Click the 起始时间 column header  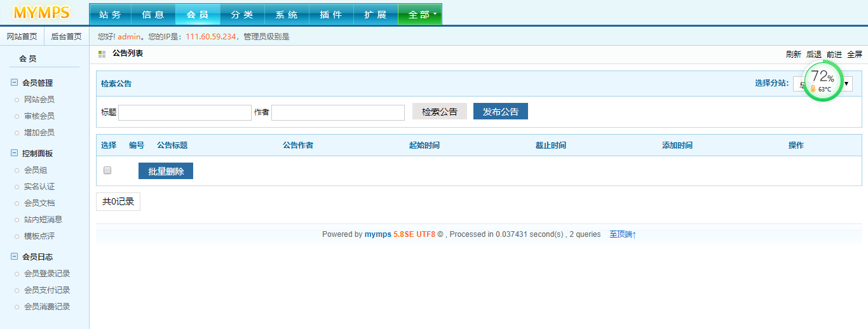[424, 145]
